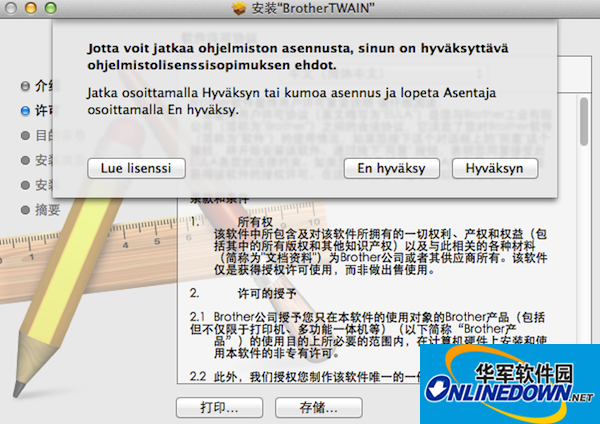Click the window title 安装"BrotherTWAIN"

(x=313, y=8)
